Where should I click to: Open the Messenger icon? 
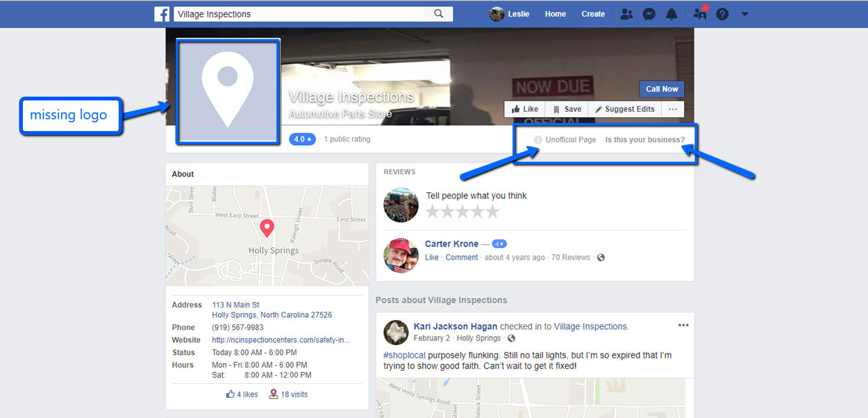pos(649,14)
